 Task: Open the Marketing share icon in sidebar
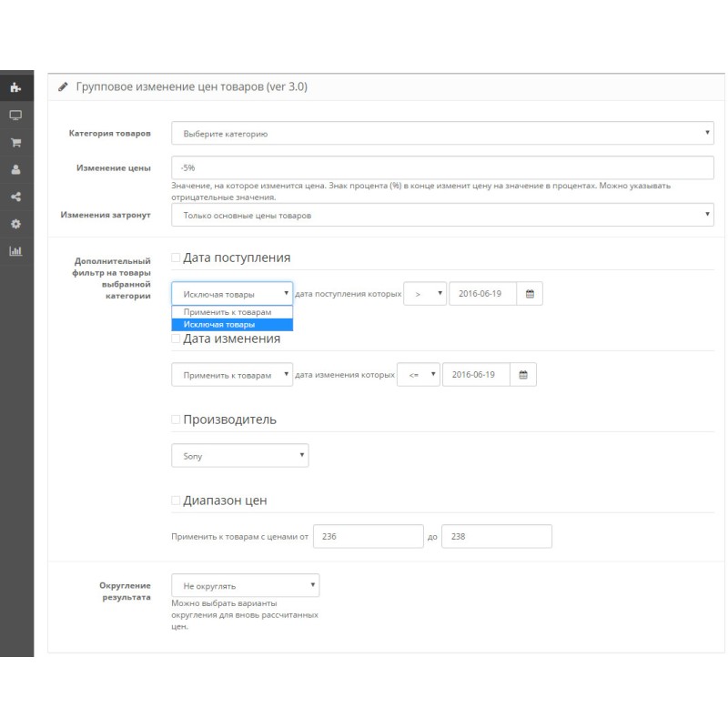[x=15, y=197]
